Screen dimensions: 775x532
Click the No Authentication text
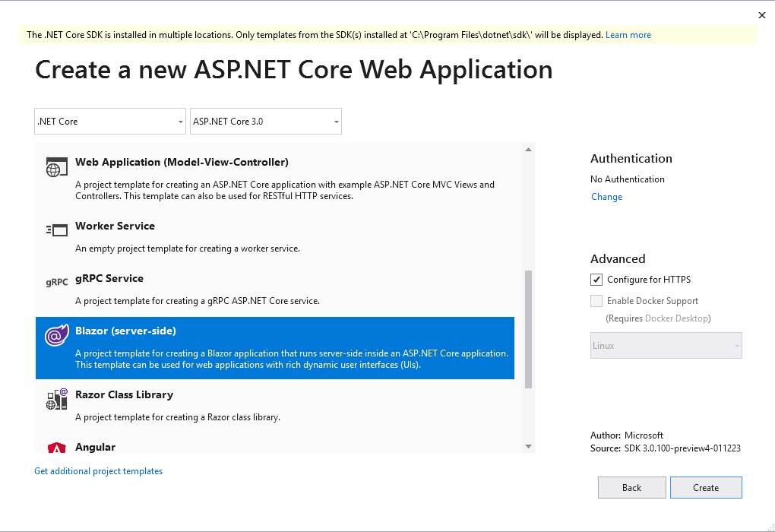coord(627,179)
